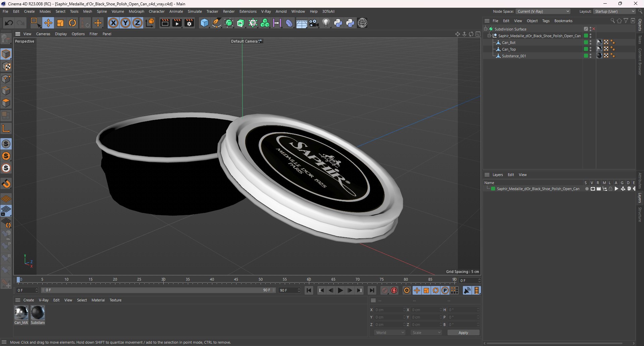Click the X position input field
Image resolution: width=644 pixels, height=346 pixels.
389,310
